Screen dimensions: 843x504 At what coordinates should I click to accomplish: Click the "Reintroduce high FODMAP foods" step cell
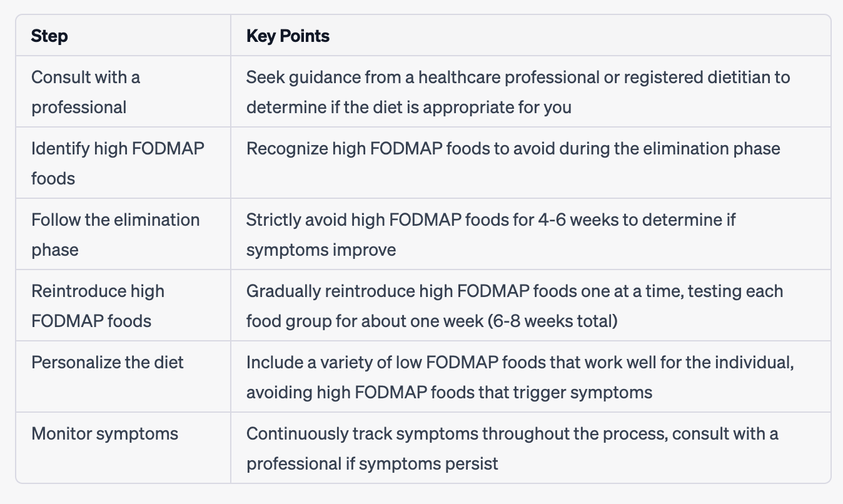pos(98,306)
